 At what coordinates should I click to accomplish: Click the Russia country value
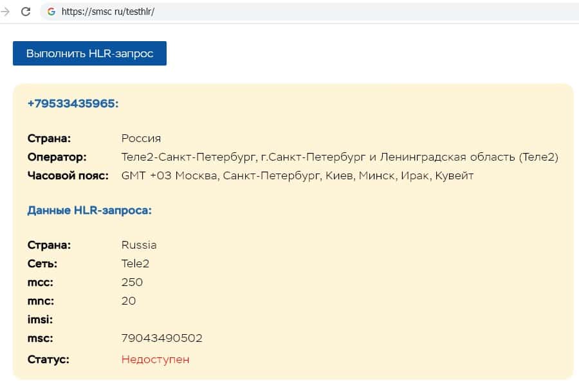coord(139,245)
